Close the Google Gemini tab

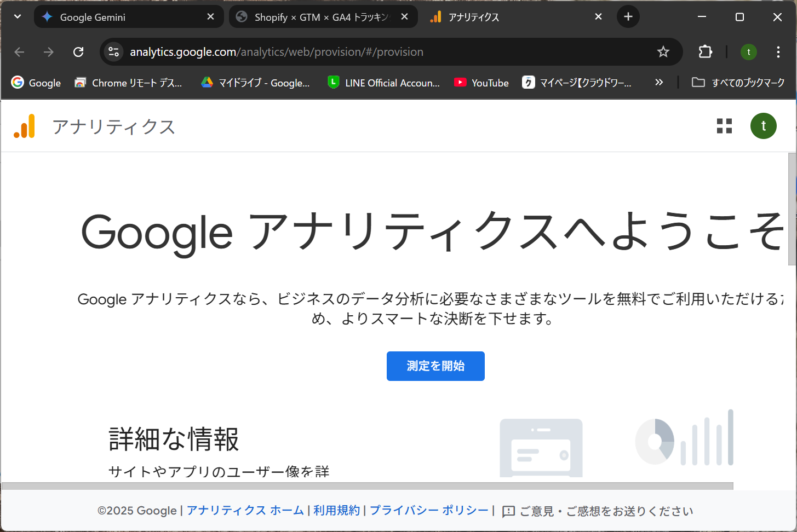[x=210, y=17]
